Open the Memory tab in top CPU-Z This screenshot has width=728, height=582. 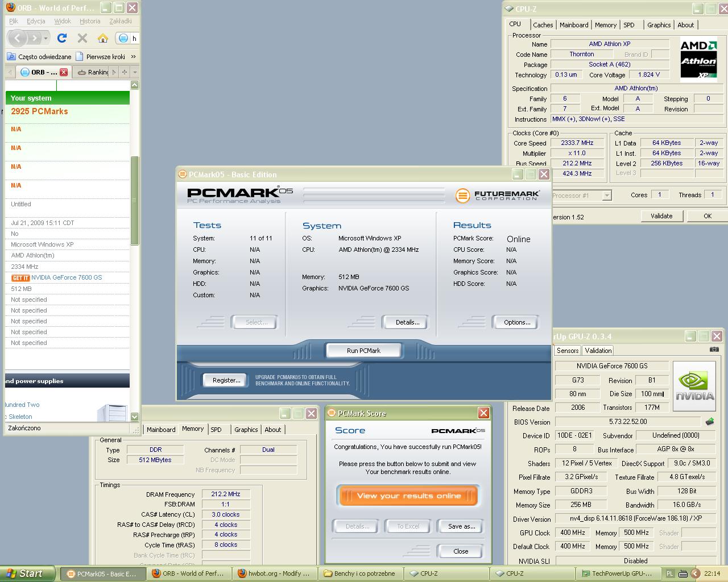pyautogui.click(x=606, y=25)
